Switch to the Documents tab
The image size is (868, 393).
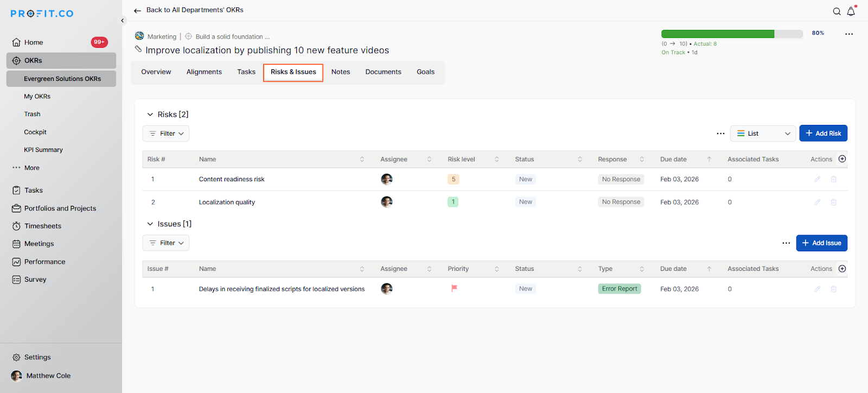383,72
